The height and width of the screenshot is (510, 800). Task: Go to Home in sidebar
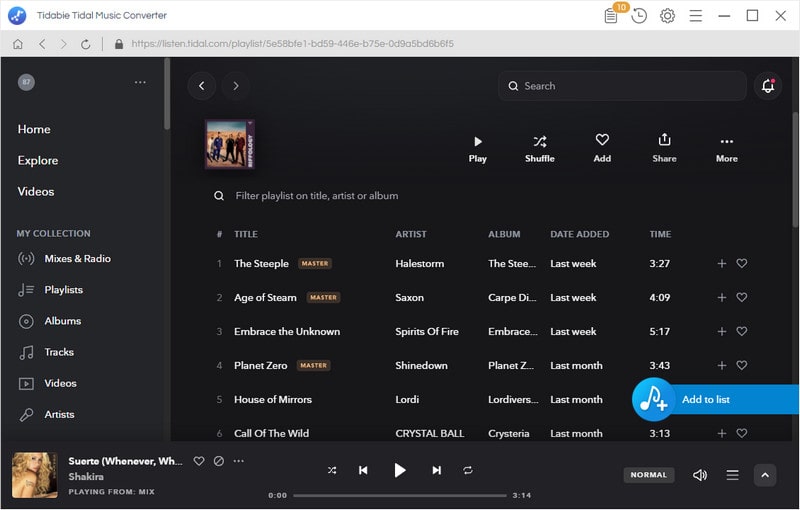tap(34, 129)
